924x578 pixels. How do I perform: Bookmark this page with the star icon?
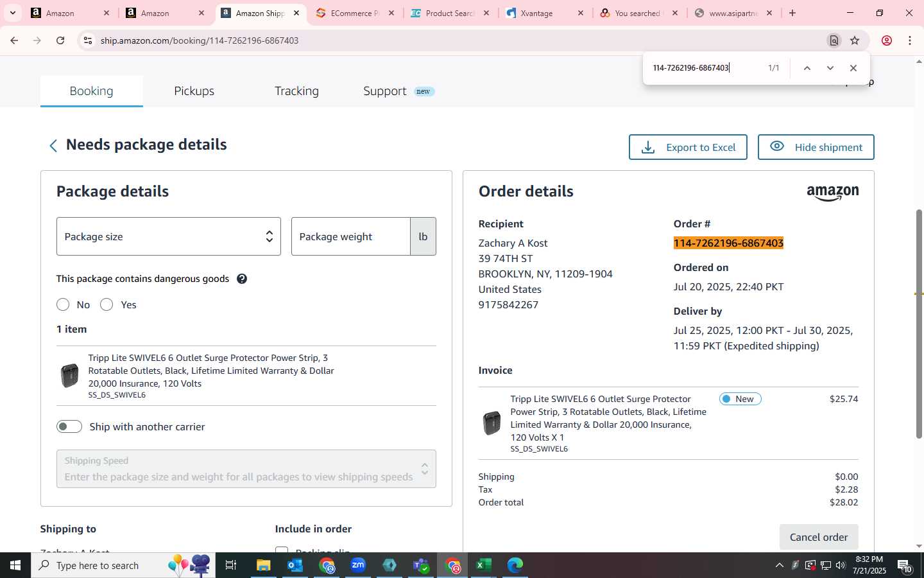tap(855, 40)
